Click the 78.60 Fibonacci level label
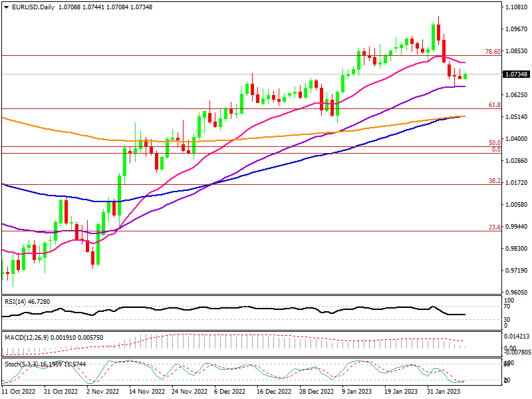This screenshot has width=532, height=399. tap(491, 51)
